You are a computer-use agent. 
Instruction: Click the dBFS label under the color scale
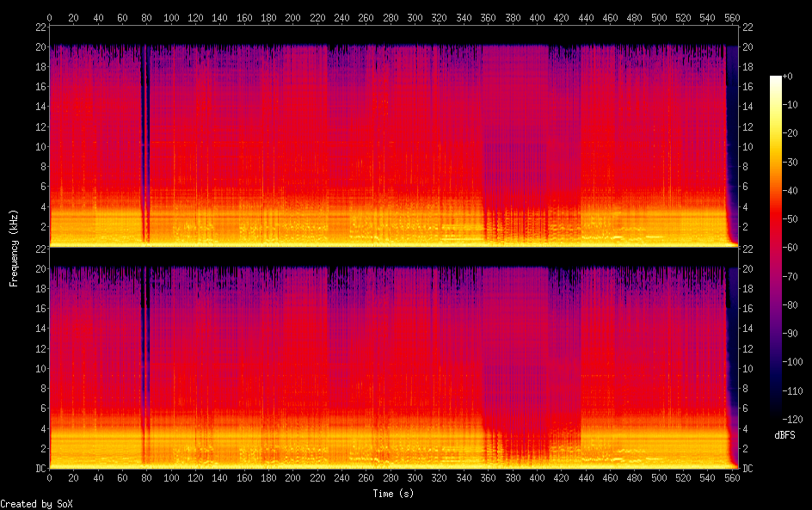784,435
